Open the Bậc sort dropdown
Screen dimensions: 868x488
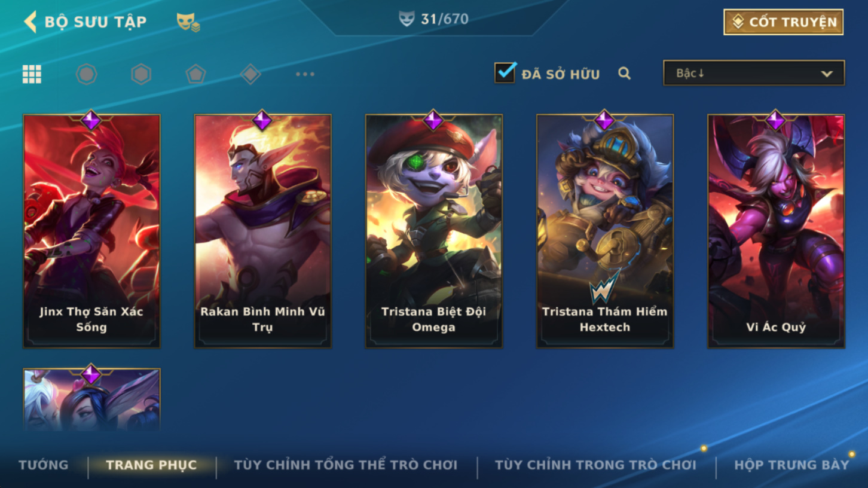click(754, 73)
